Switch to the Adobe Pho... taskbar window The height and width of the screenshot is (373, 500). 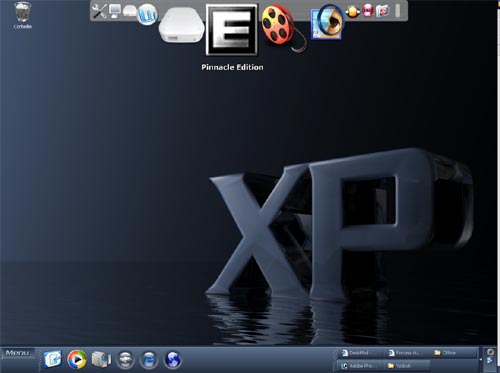point(360,366)
